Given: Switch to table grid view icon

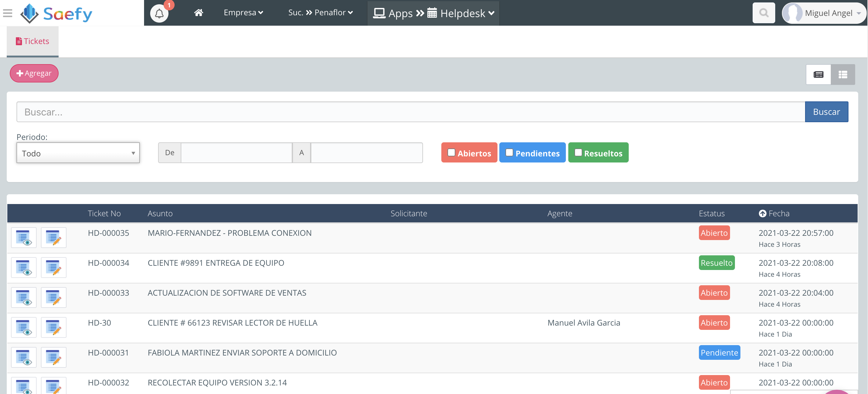Looking at the screenshot, I should (843, 75).
